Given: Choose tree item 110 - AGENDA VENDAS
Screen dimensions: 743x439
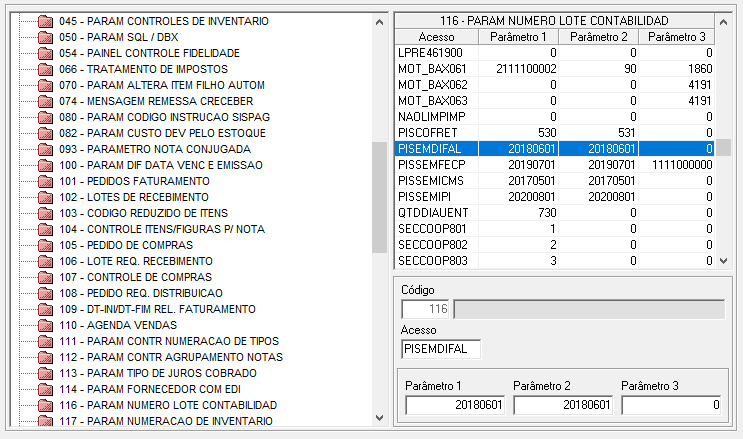Looking at the screenshot, I should (x=118, y=325).
